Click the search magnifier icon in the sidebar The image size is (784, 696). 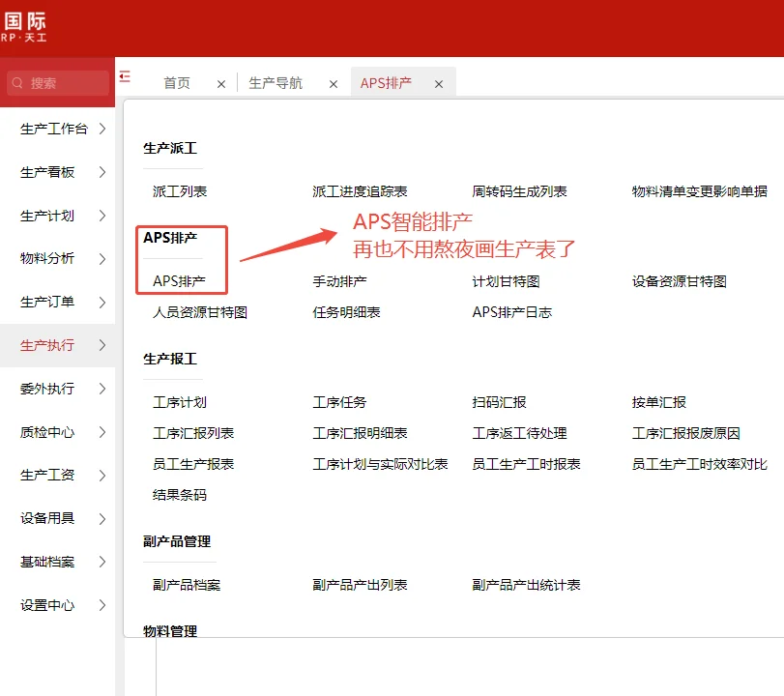pyautogui.click(x=15, y=85)
